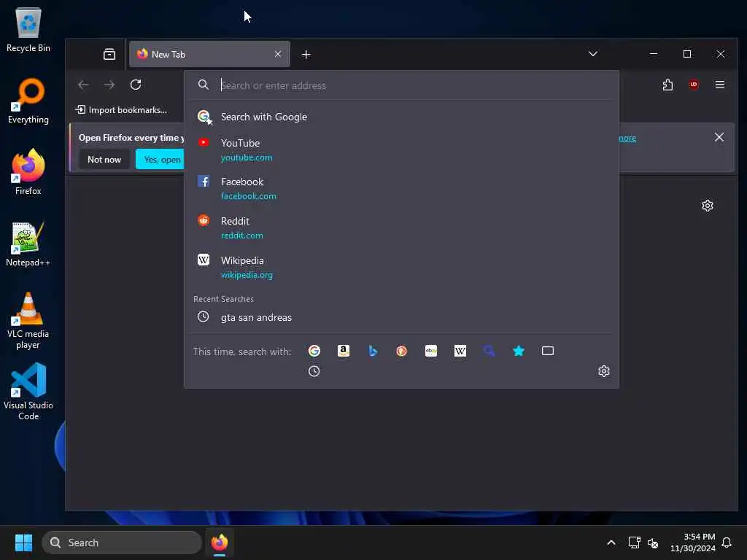The width and height of the screenshot is (747, 560).
Task: Search this time with DuckDuckGo icon
Action: [x=402, y=351]
